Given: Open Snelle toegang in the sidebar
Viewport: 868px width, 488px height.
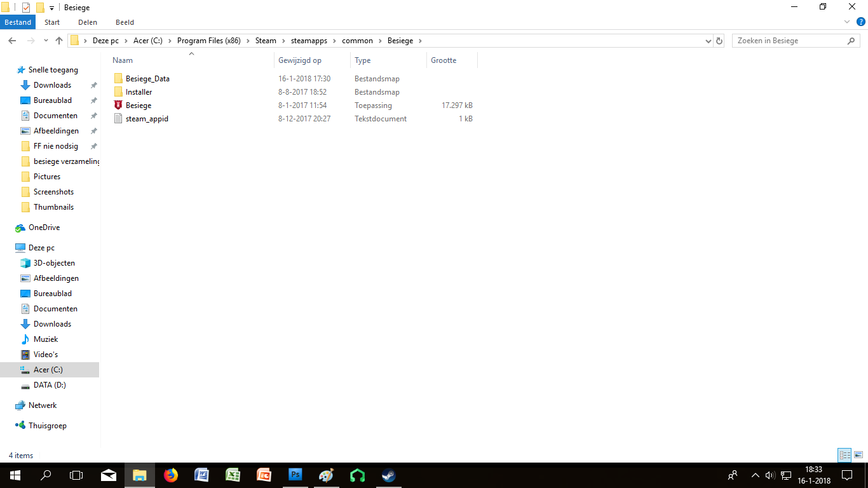Looking at the screenshot, I should 53,70.
